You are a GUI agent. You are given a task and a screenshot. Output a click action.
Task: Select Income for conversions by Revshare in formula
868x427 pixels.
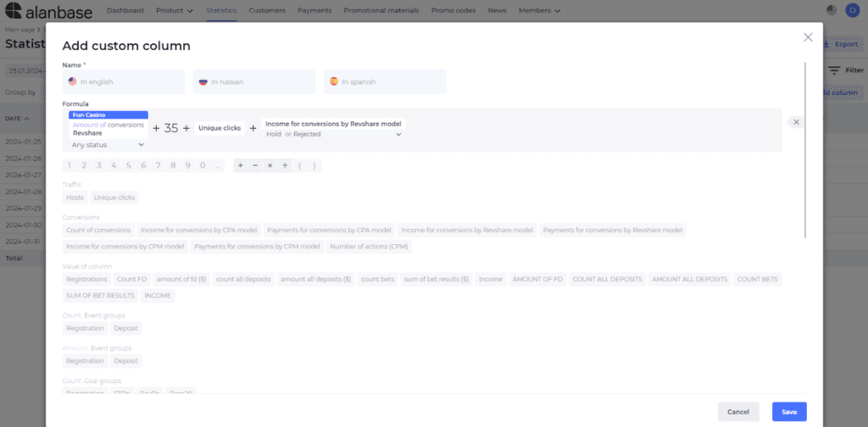click(x=333, y=124)
